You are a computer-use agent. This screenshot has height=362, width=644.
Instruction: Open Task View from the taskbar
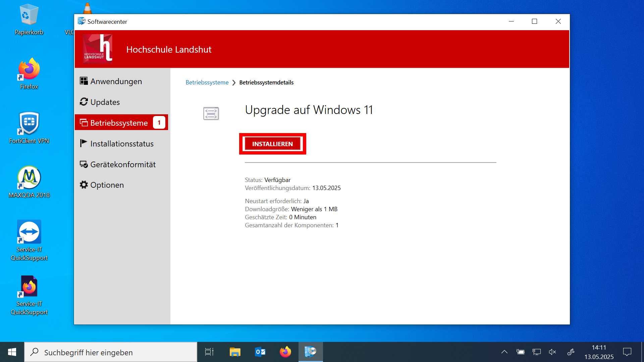[x=209, y=352]
